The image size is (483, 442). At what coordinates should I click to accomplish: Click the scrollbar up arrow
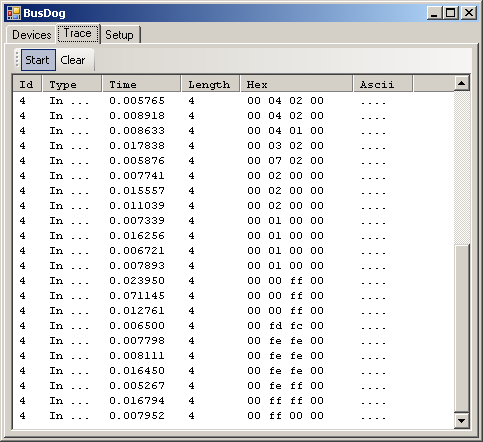(x=462, y=83)
